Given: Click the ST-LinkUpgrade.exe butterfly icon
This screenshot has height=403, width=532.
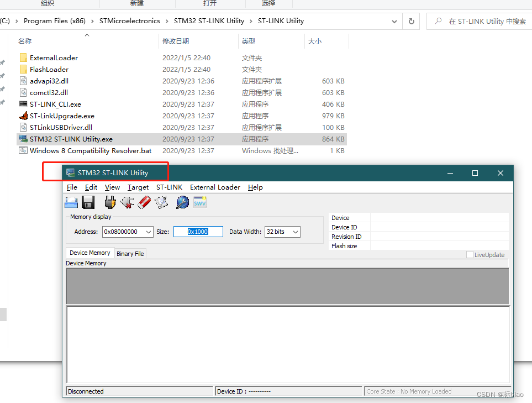Looking at the screenshot, I should [x=23, y=116].
